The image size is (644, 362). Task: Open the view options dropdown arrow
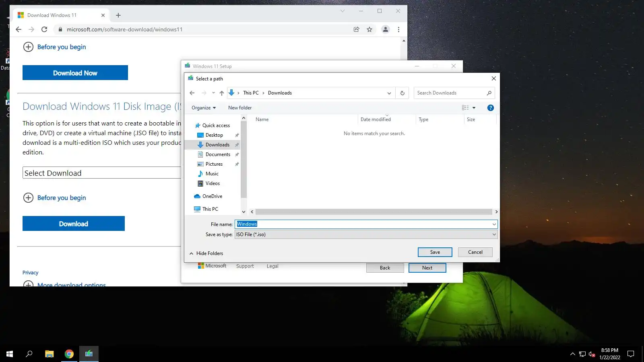(x=474, y=108)
